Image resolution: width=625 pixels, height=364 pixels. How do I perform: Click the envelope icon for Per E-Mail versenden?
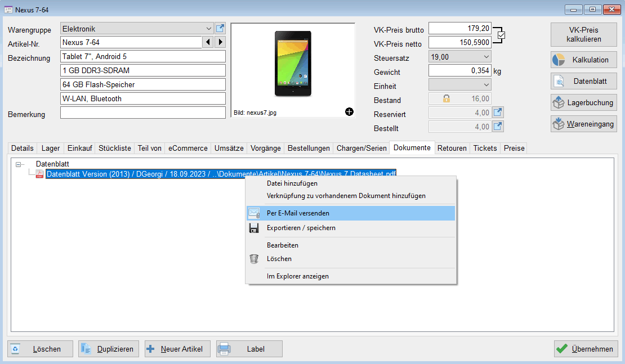[x=254, y=213]
